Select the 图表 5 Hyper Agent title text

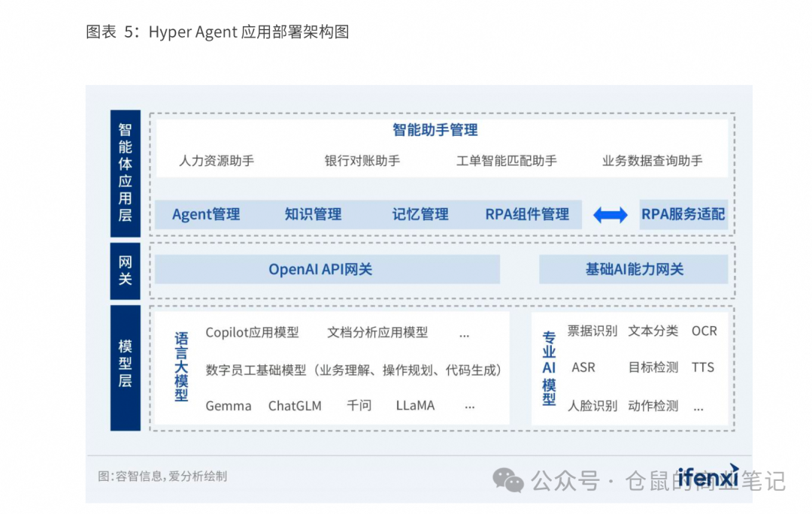[217, 32]
